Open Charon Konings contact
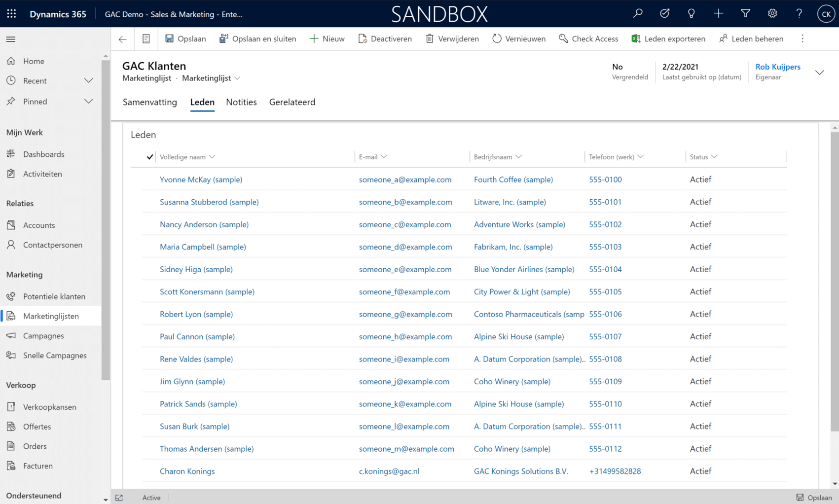 pos(187,471)
